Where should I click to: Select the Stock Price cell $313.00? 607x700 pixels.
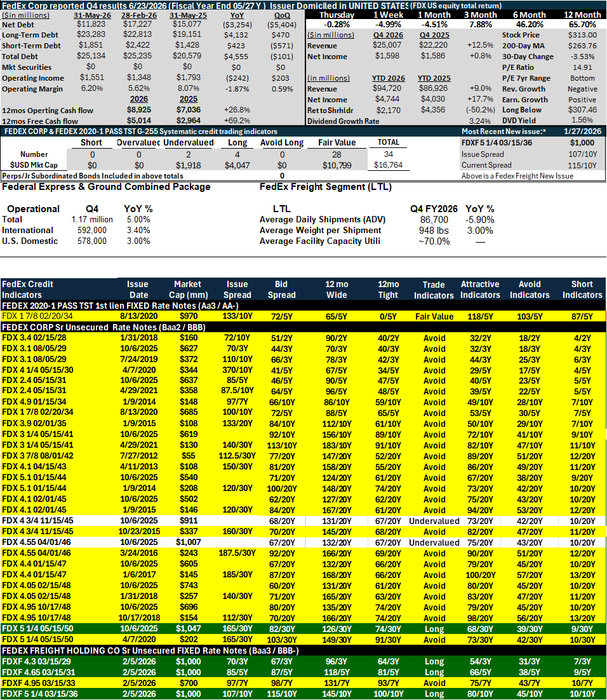(582, 35)
